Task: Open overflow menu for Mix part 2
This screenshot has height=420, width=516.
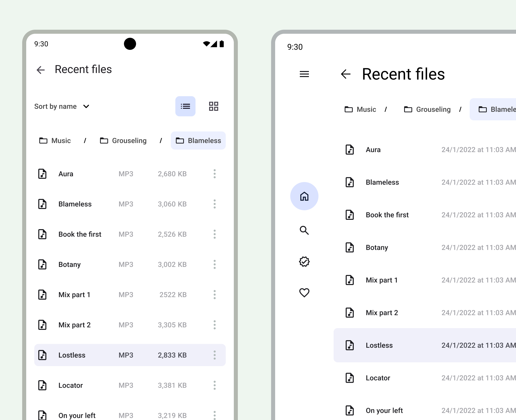Action: tap(215, 325)
